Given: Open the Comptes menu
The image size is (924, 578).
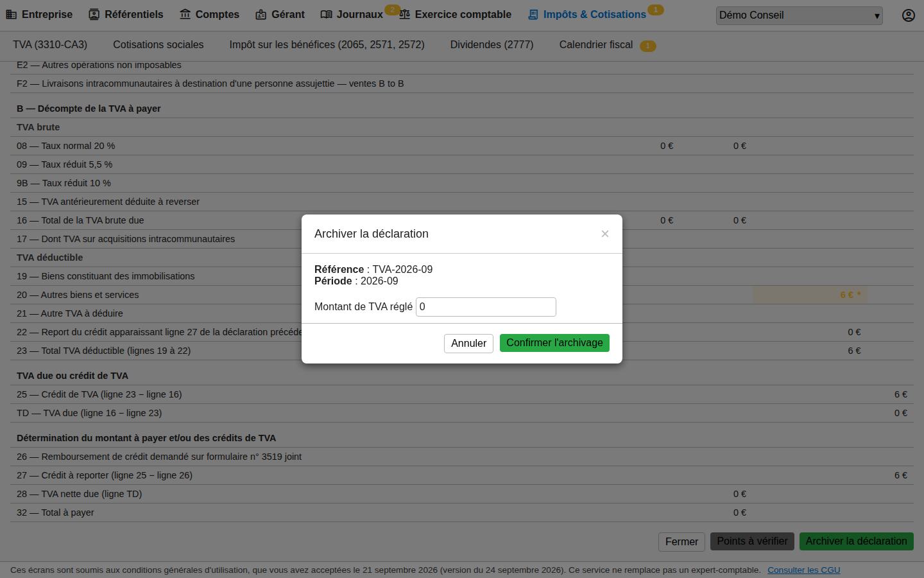Looking at the screenshot, I should coord(209,14).
